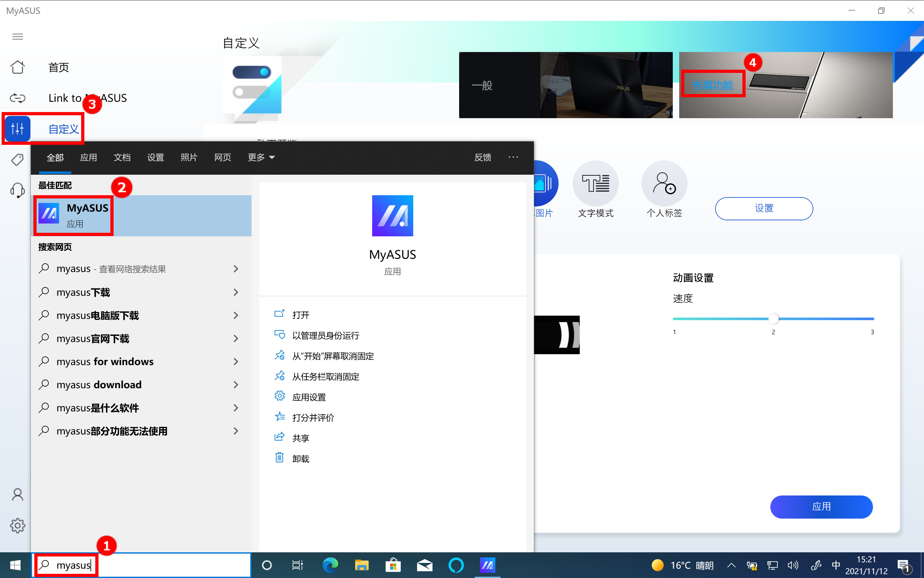Open the Alexa ring icon on taskbar

pyautogui.click(x=456, y=565)
